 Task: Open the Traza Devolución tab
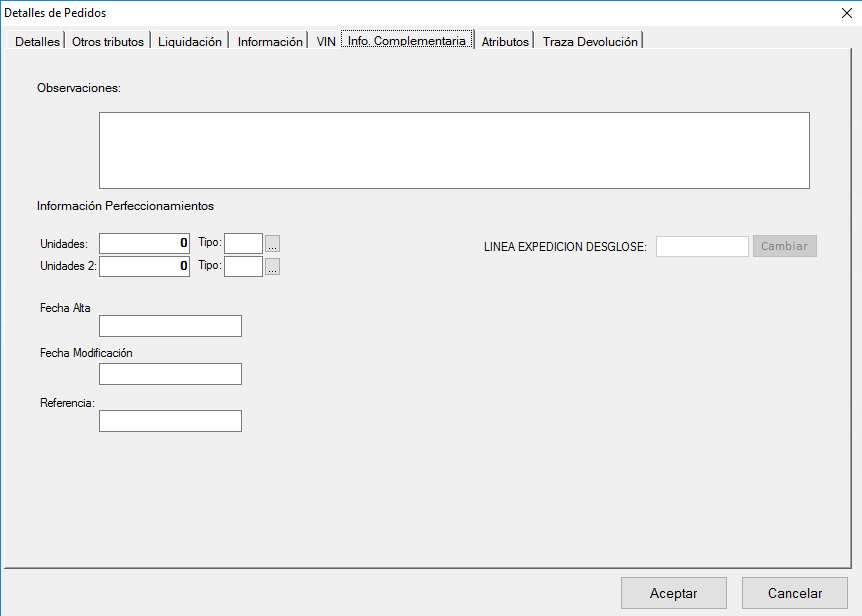tap(590, 42)
